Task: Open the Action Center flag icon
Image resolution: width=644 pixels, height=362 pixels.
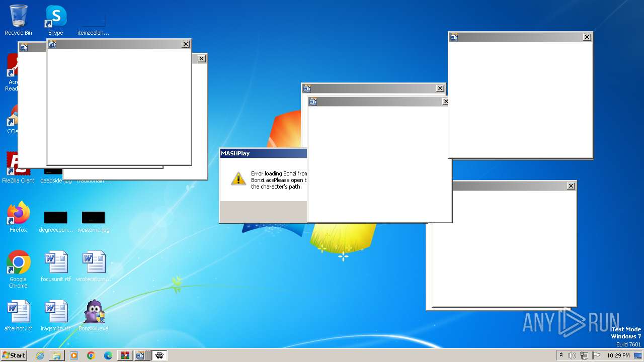Action: (x=596, y=355)
